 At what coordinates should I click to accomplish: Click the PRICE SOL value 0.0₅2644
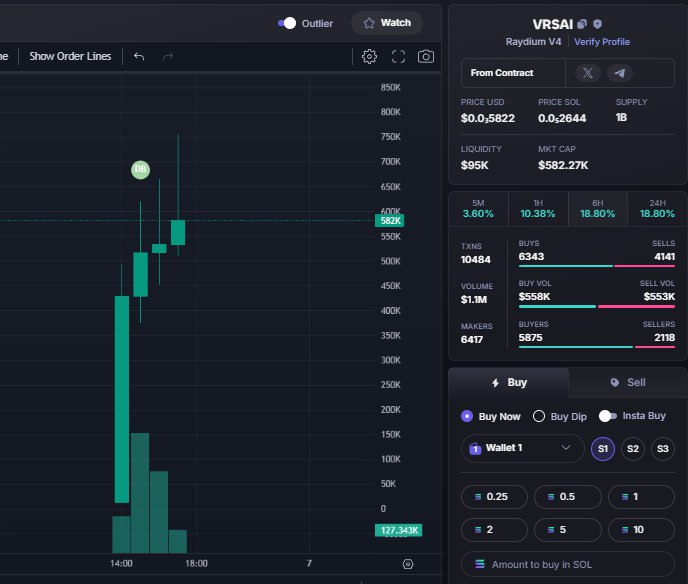(x=562, y=118)
